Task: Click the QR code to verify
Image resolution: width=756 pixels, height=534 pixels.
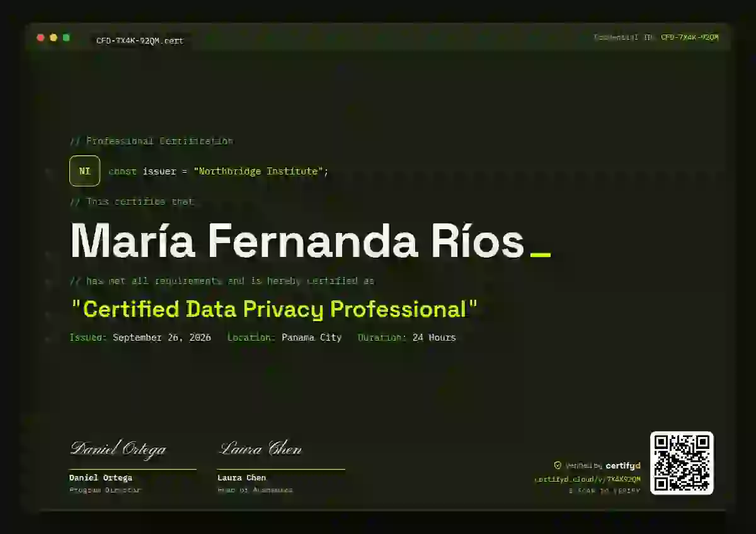Action: coord(682,463)
